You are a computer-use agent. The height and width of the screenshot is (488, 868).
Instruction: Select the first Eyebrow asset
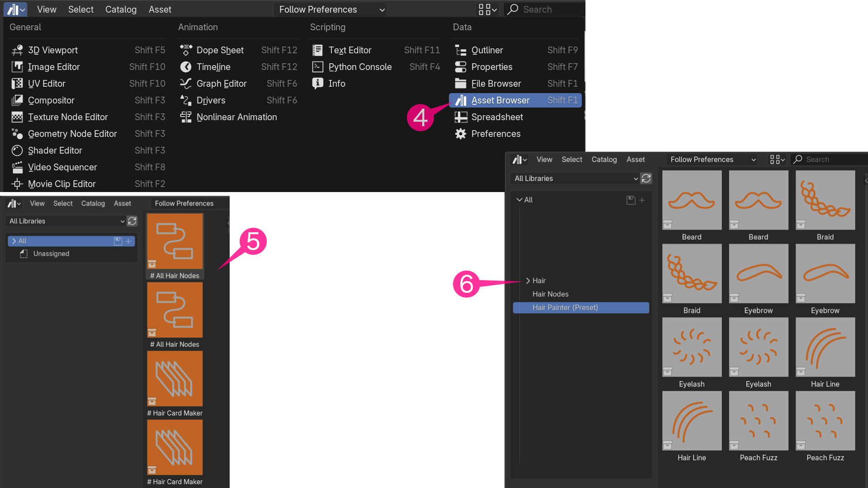(x=758, y=274)
